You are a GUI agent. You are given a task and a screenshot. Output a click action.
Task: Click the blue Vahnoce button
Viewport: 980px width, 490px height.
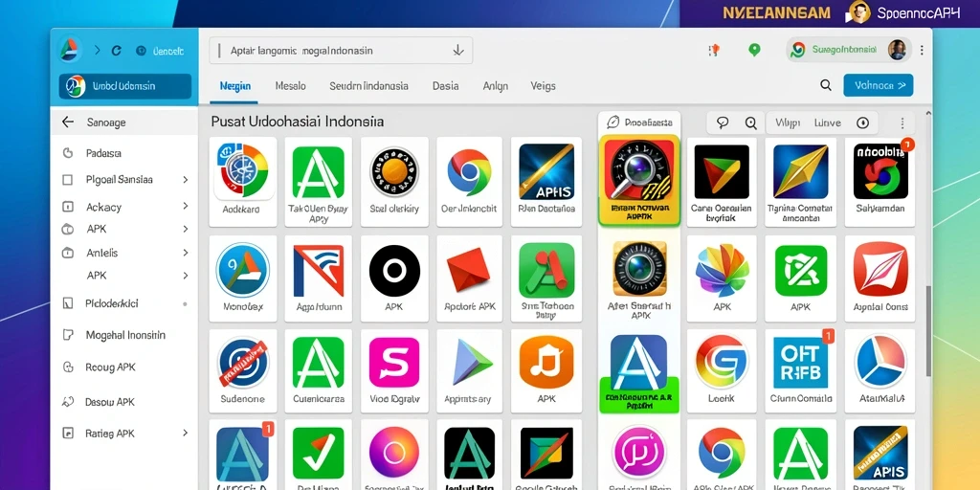(x=879, y=85)
